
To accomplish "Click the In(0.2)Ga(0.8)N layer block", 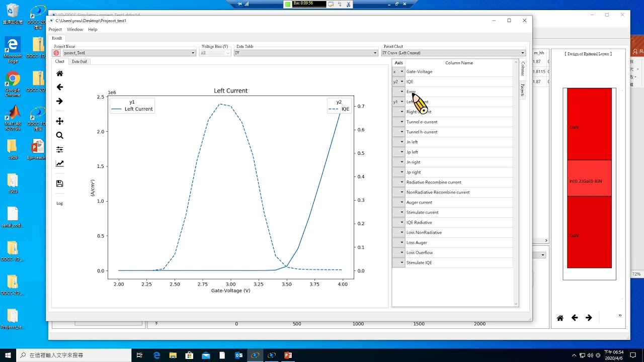I will [589, 178].
